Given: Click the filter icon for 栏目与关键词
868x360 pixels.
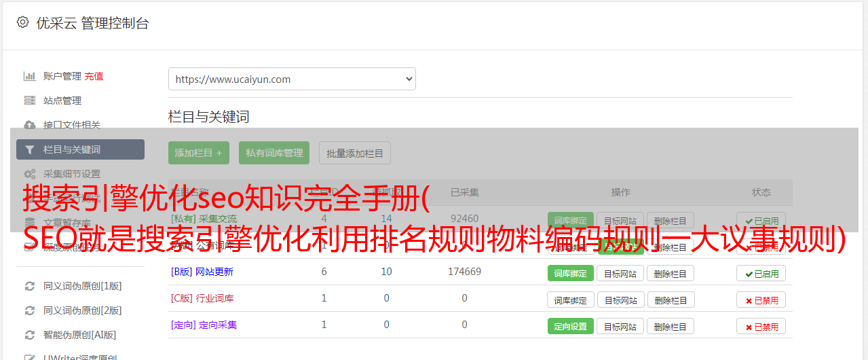Looking at the screenshot, I should [29, 149].
